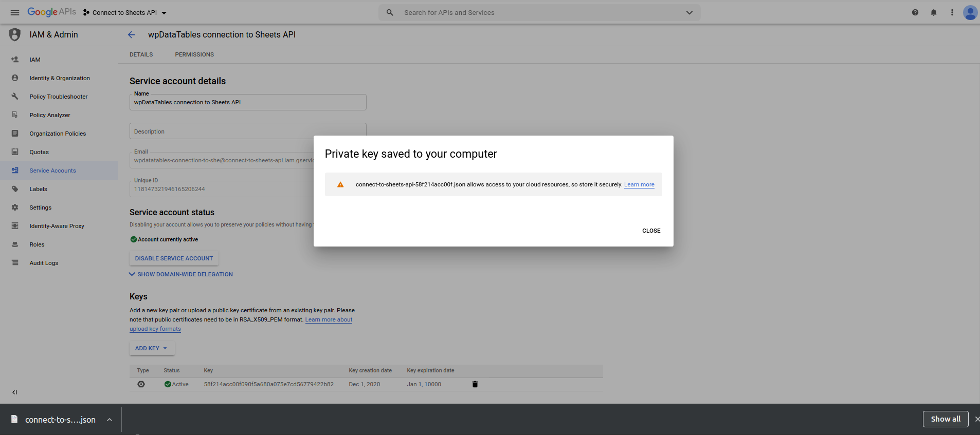Open the user account avatar
The width and height of the screenshot is (980, 435).
click(x=970, y=12)
